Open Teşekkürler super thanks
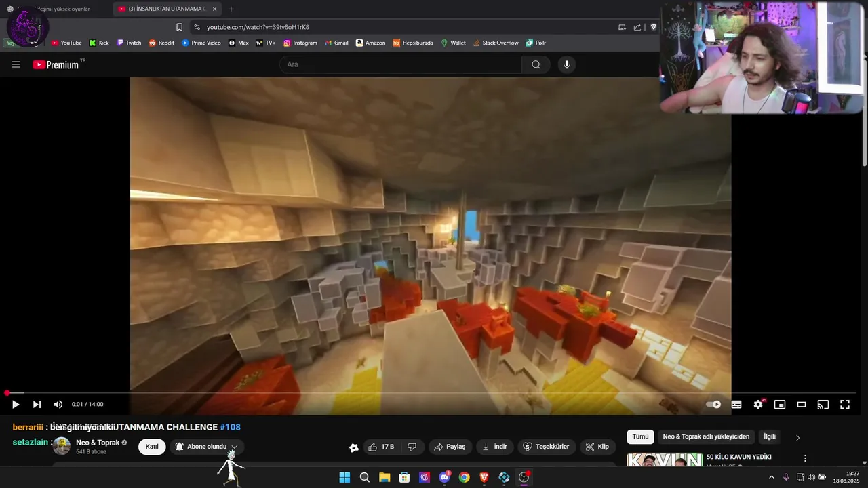Image resolution: width=868 pixels, height=488 pixels. coord(547,447)
